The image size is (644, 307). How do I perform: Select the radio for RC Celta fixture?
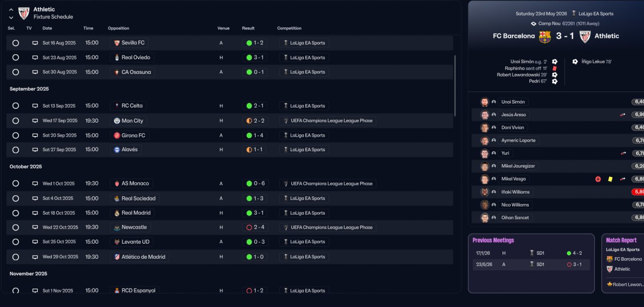16,106
